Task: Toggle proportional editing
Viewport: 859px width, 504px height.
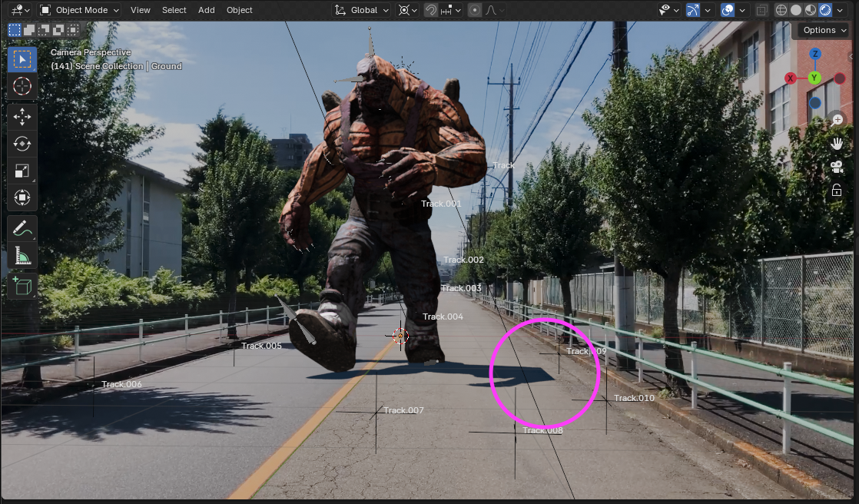Action: click(475, 10)
